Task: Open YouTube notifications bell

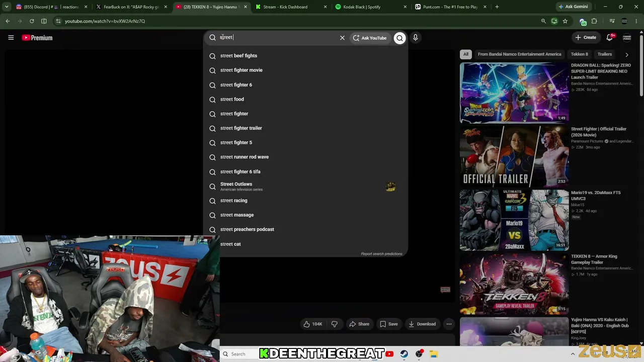Action: (610, 37)
